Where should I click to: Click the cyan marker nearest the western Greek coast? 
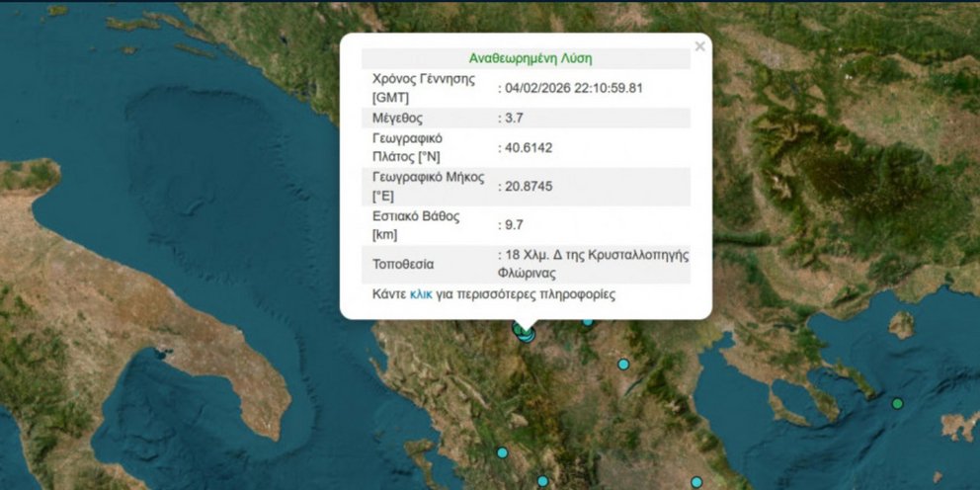coord(502,452)
